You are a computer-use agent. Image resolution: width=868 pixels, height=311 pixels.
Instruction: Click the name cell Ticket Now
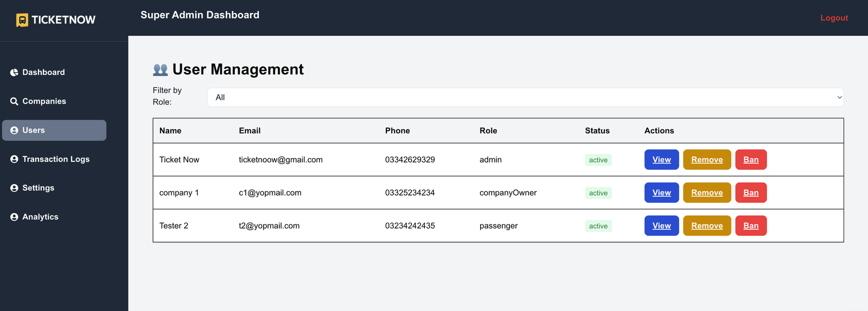coord(179,160)
